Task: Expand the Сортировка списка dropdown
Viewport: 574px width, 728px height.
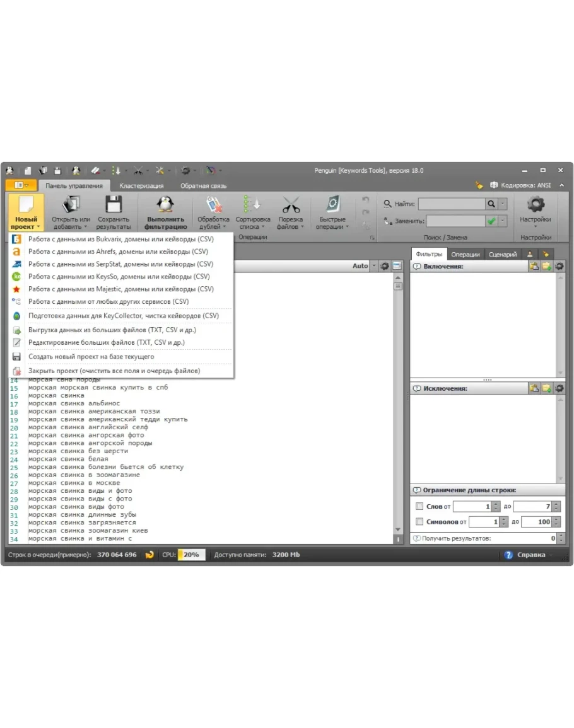Action: (x=252, y=222)
